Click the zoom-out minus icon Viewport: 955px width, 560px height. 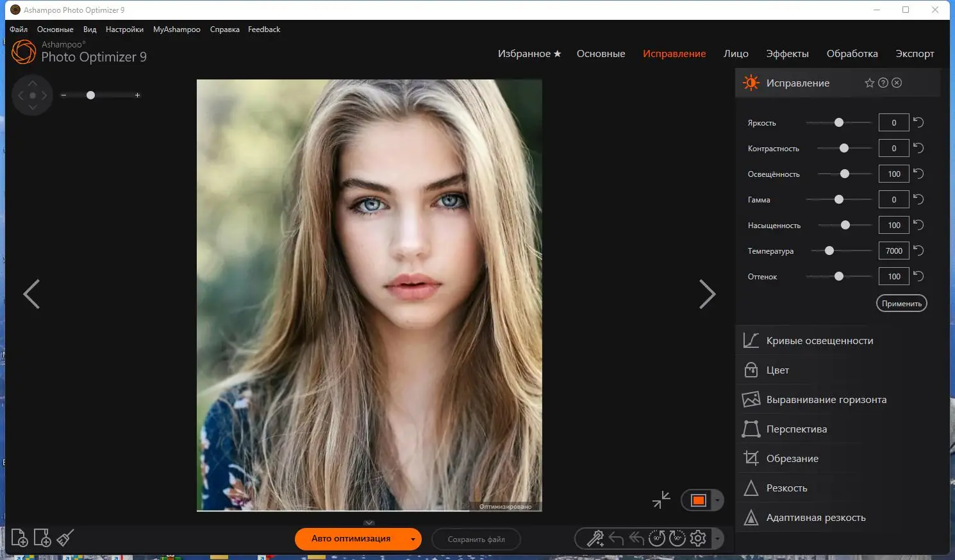pos(63,95)
